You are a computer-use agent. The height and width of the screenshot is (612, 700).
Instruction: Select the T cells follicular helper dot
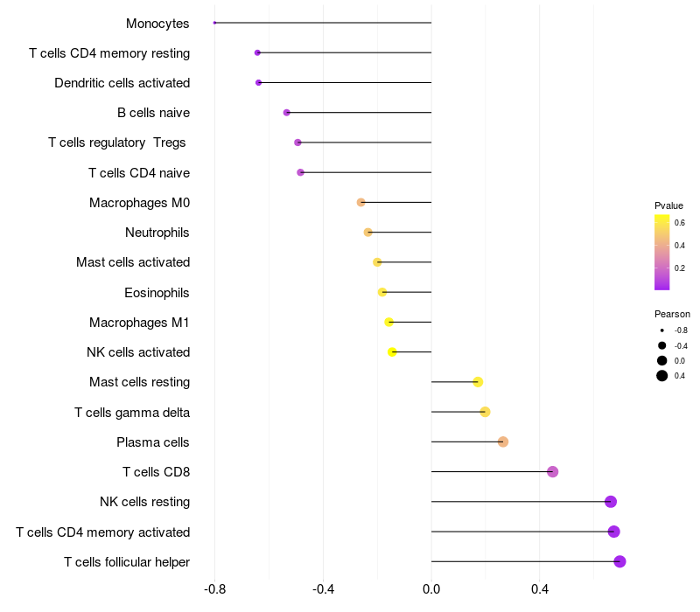(619, 561)
